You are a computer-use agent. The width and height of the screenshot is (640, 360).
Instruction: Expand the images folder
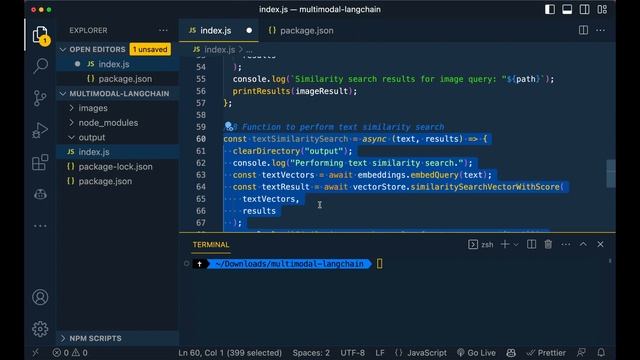pos(93,108)
